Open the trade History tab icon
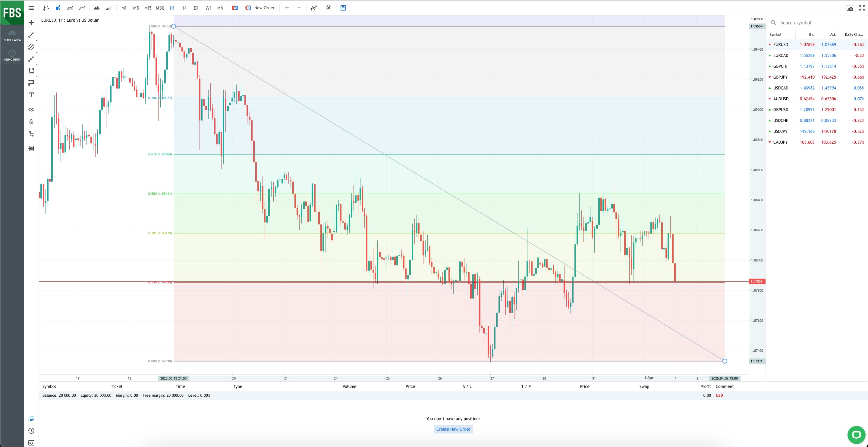 (x=31, y=431)
